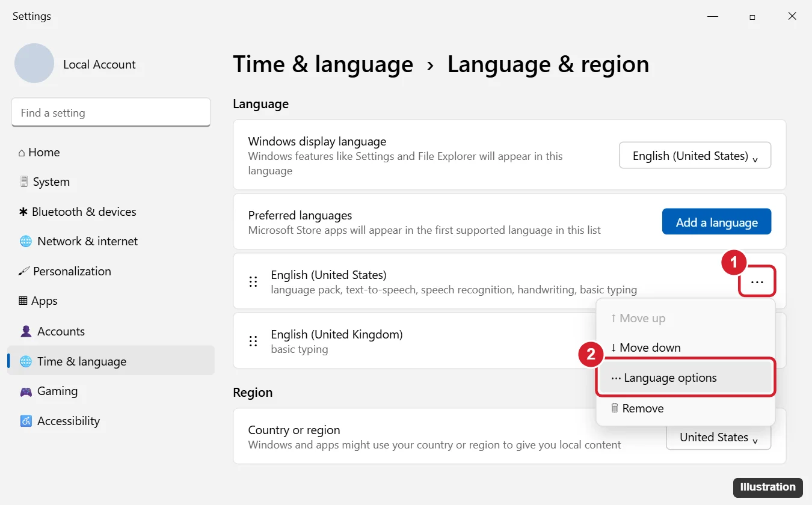
Task: Click drag handle for English (United Kingdom)
Action: [x=253, y=341]
